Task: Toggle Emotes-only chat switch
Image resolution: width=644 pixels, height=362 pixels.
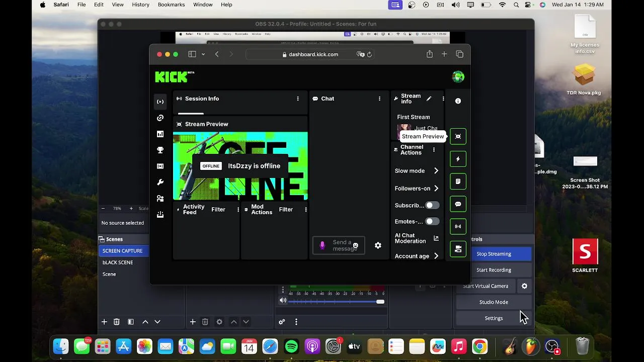Action: pos(432,221)
